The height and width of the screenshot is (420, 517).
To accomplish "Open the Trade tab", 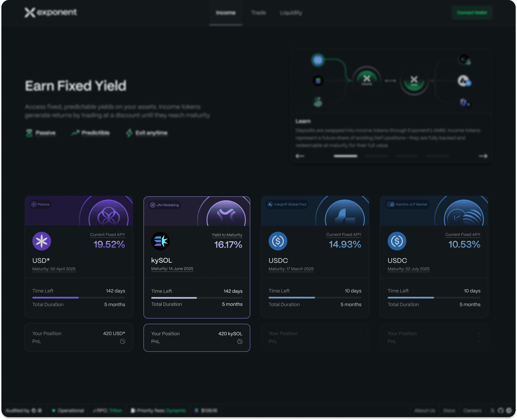I will click(x=258, y=13).
